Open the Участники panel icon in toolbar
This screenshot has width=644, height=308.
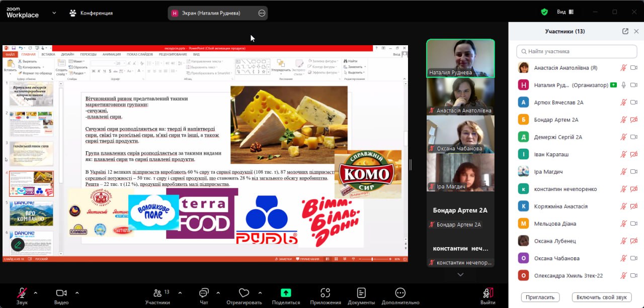[x=157, y=293]
